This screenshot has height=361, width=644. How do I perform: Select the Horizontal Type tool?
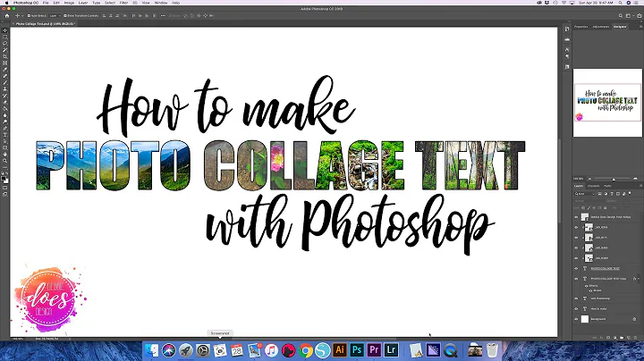pyautogui.click(x=5, y=135)
